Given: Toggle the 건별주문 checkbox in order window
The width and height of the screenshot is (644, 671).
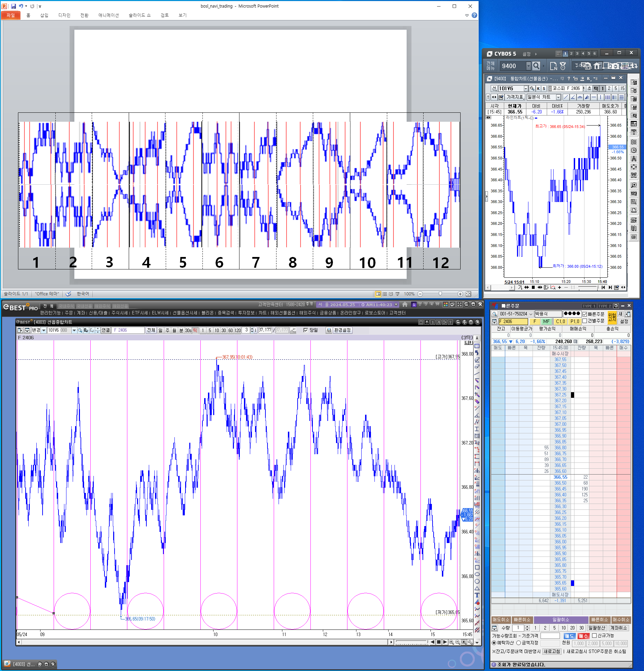Looking at the screenshot, I should pos(585,321).
